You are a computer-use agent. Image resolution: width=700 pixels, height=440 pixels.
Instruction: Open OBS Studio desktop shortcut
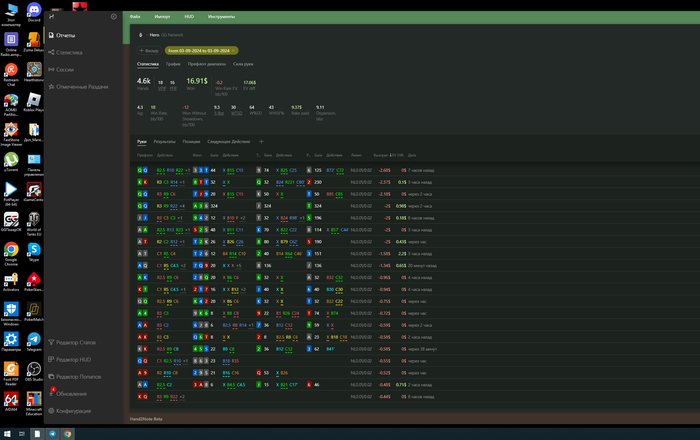click(x=34, y=372)
